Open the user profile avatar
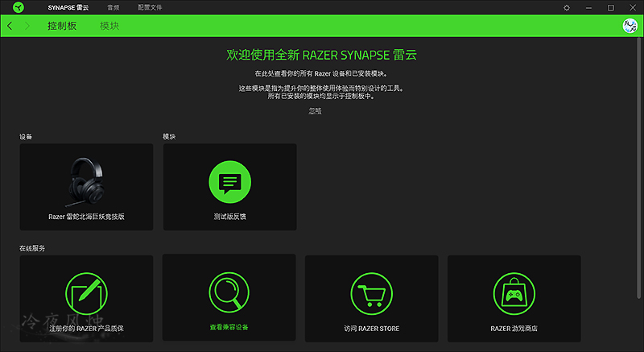This screenshot has width=644, height=352. (x=630, y=26)
